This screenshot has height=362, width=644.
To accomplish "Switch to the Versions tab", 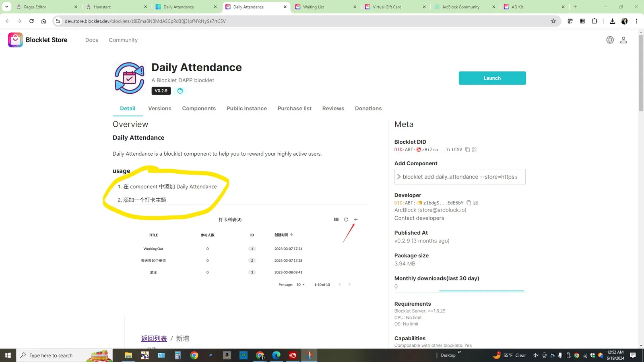I will coord(159,109).
